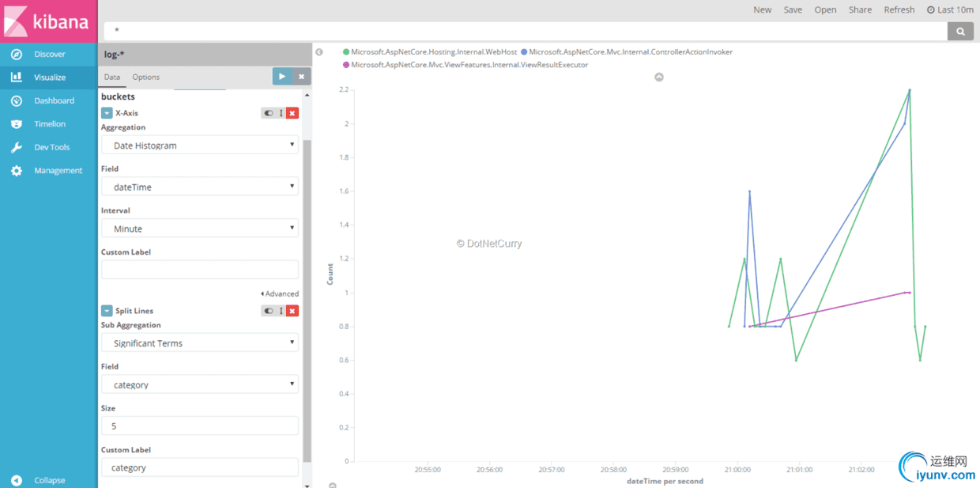The image size is (980, 488).
Task: Open the Management section
Action: [x=48, y=170]
